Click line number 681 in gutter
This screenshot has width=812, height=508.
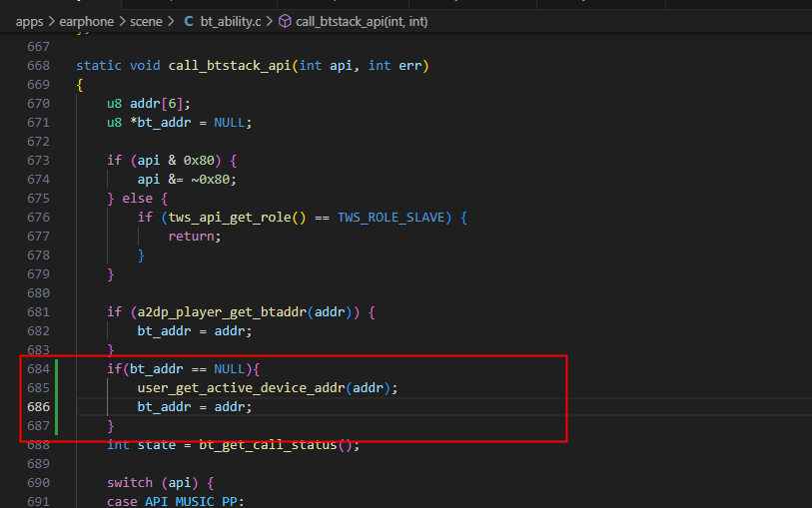tap(38, 312)
